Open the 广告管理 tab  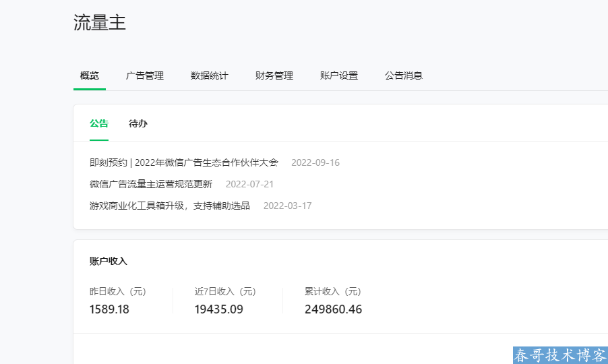[x=145, y=75]
